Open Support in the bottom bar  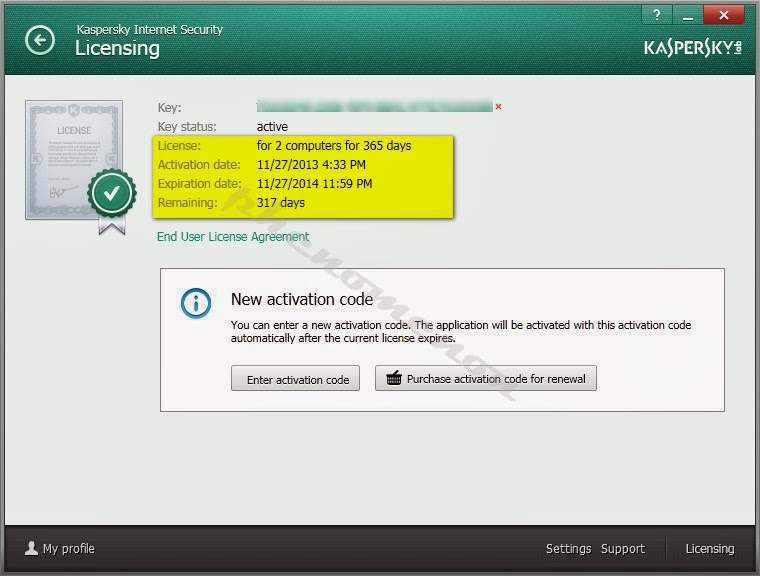click(623, 548)
